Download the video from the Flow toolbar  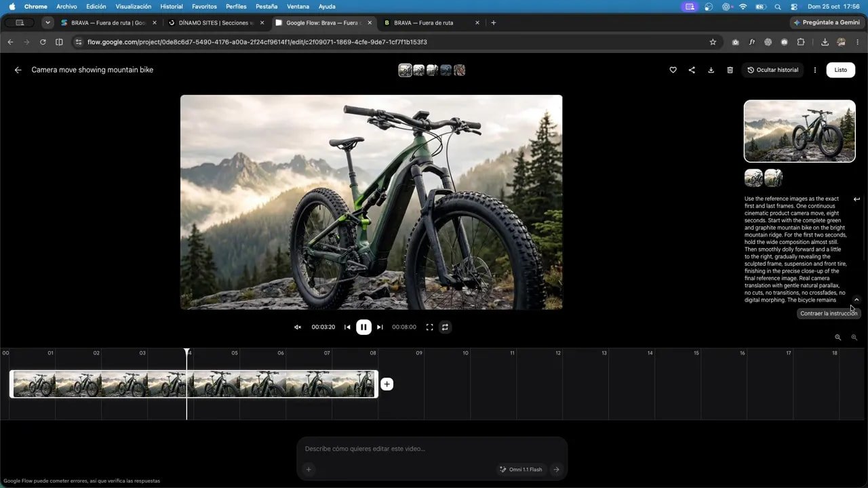click(711, 70)
